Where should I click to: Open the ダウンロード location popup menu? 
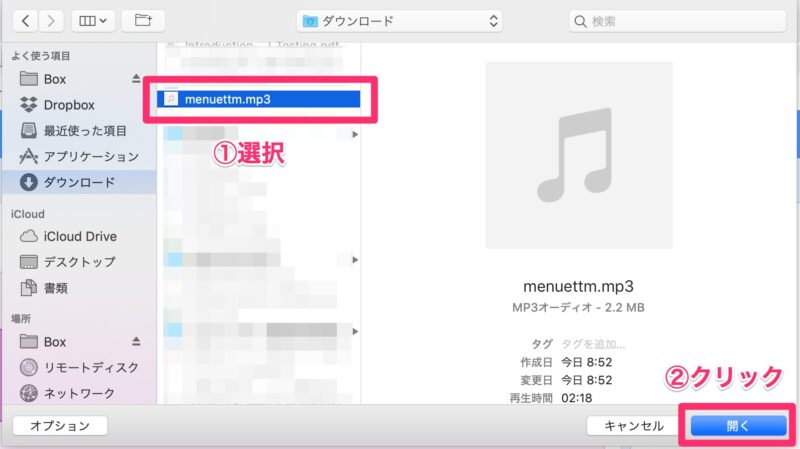pos(400,20)
